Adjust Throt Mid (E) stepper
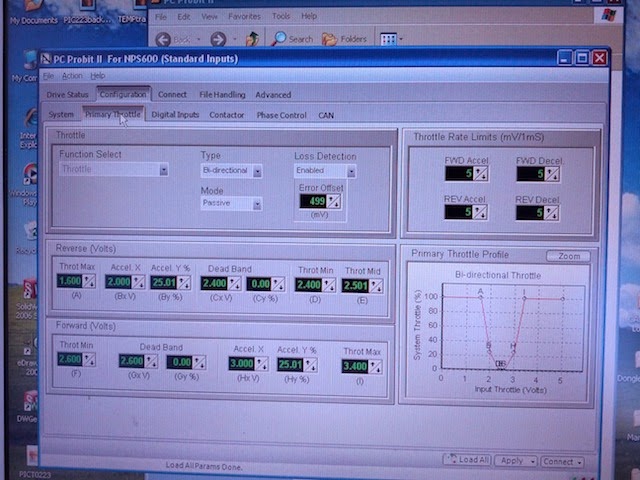640x480 pixels. click(x=376, y=286)
